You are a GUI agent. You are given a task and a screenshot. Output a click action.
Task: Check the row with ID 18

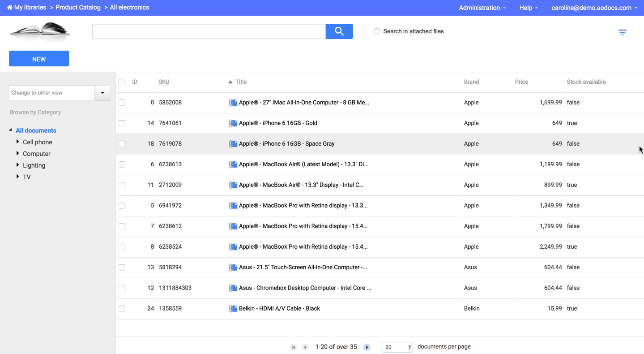(x=122, y=144)
